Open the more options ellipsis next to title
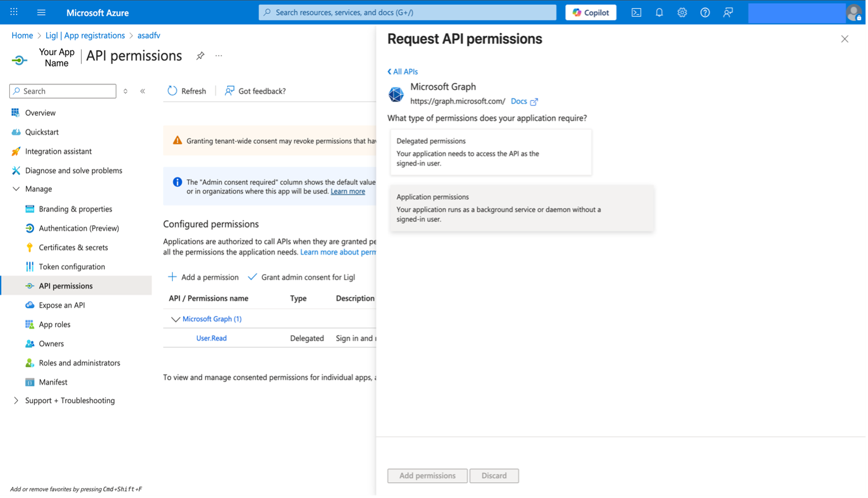Screen dimensions: 868x498 [220, 56]
